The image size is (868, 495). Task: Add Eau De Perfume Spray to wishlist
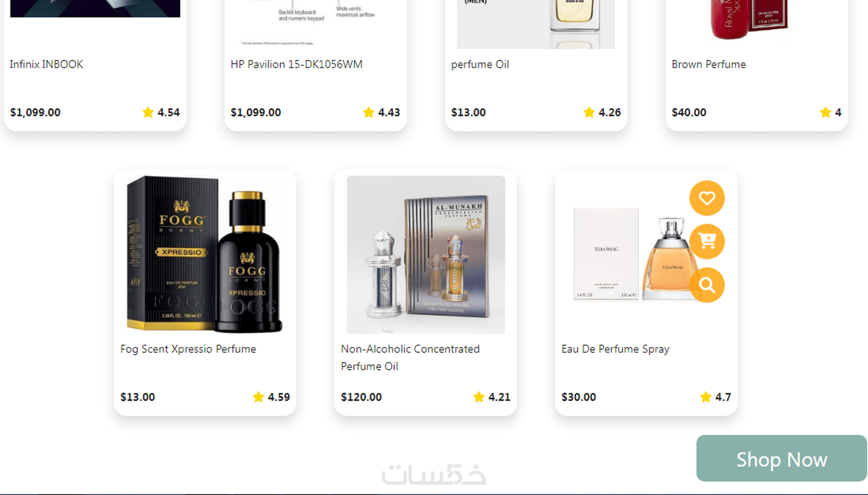pyautogui.click(x=707, y=198)
